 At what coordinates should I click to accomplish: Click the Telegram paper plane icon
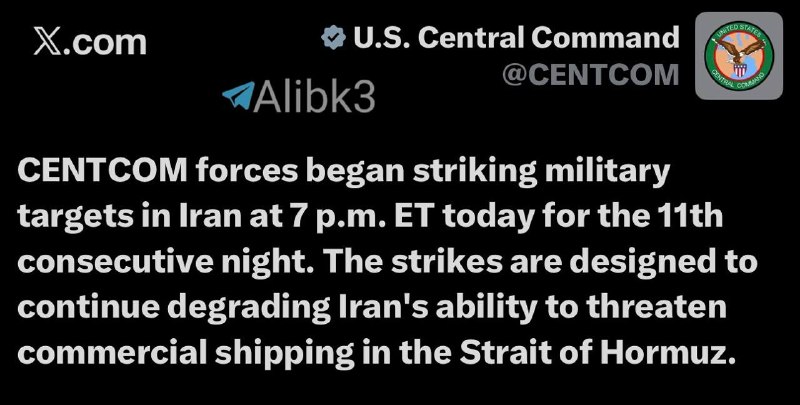pos(238,96)
